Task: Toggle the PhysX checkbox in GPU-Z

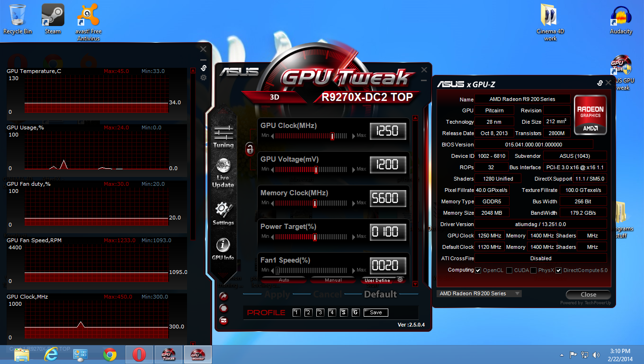Action: pos(533,270)
